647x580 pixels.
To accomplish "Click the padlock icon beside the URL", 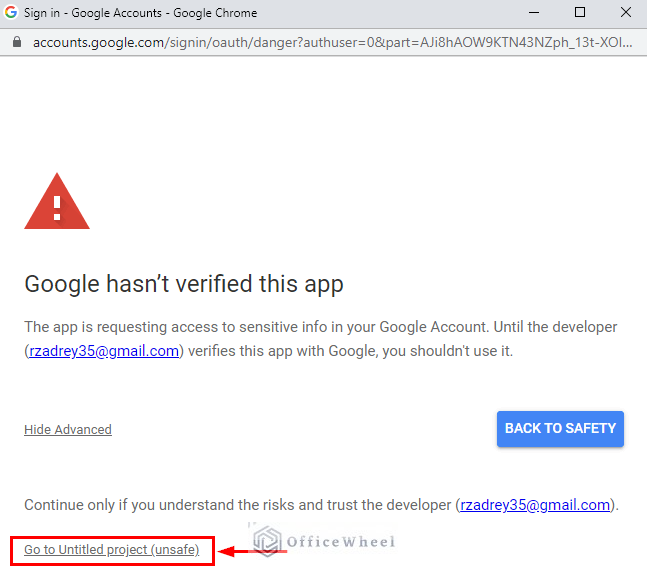I will pos(16,43).
